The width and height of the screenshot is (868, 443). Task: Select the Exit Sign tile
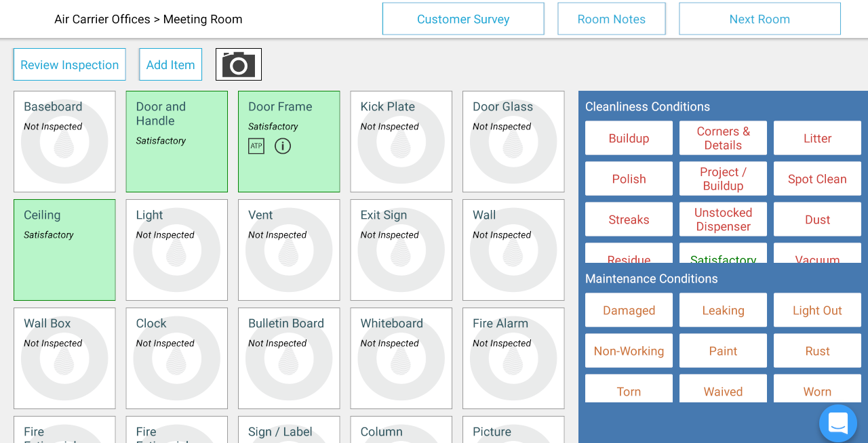[401, 250]
